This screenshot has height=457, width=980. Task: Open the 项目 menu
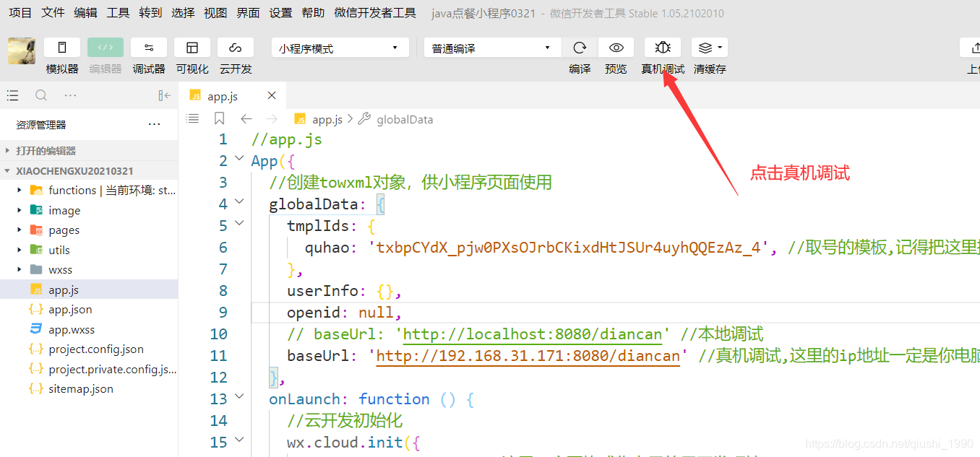point(20,13)
